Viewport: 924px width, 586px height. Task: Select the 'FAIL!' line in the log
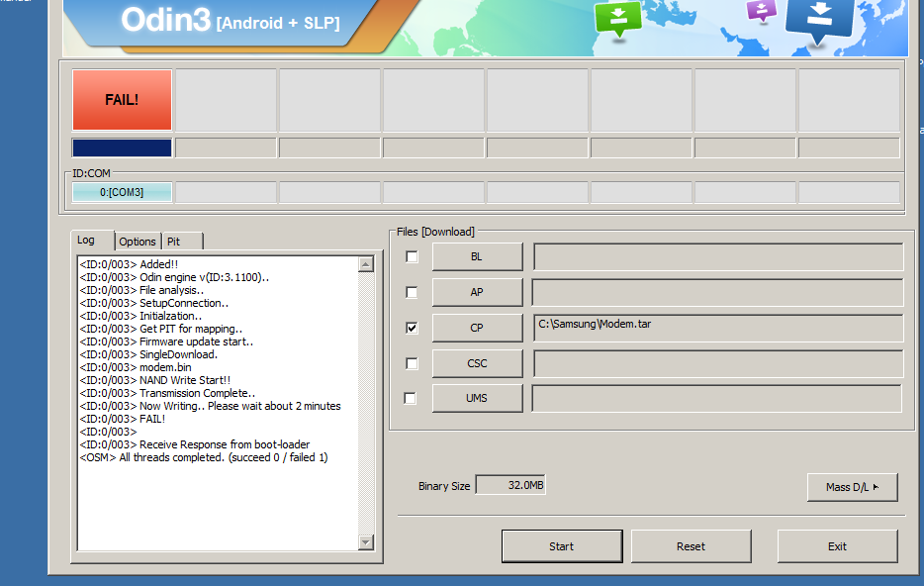123,419
